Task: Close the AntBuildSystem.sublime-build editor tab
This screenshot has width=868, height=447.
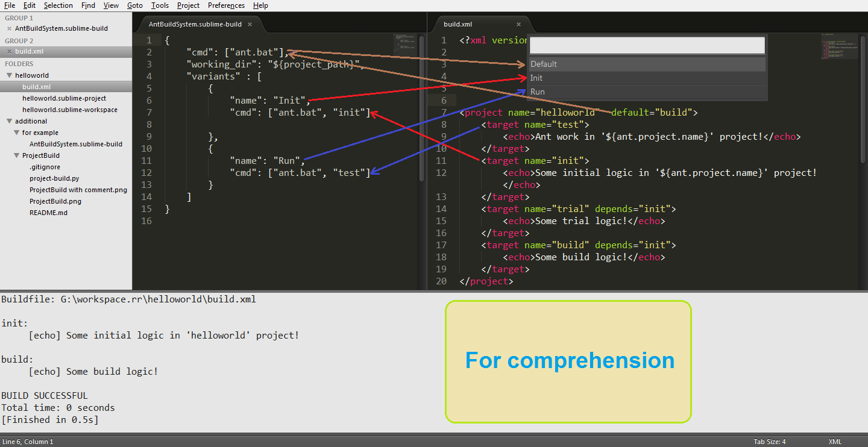Action: (250, 24)
